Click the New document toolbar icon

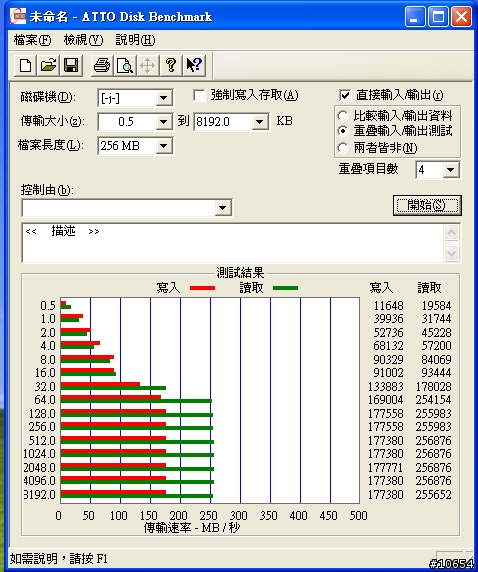click(25, 66)
